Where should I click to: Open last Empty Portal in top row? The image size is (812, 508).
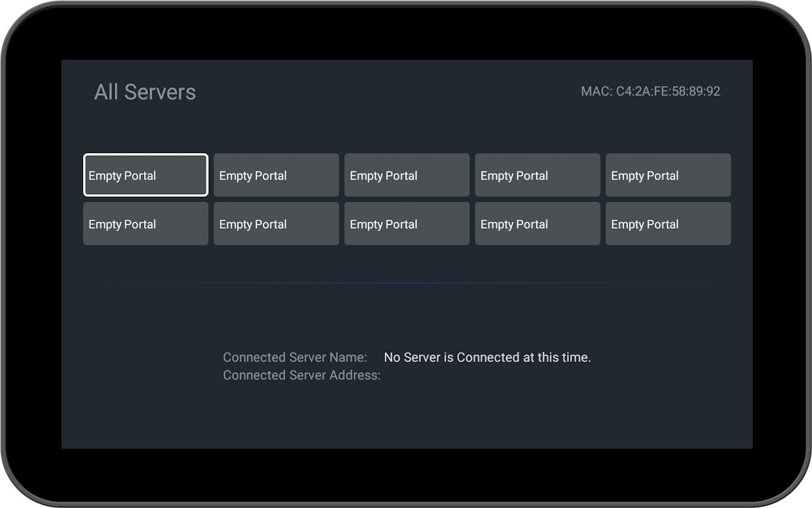[669, 175]
